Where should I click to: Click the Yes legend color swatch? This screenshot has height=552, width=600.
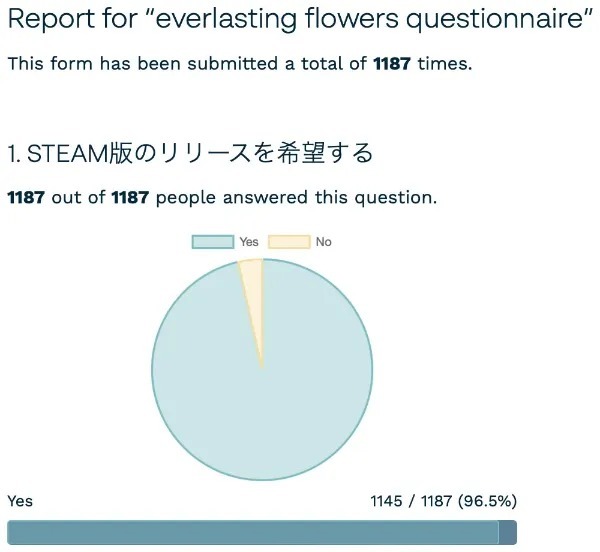(212, 242)
